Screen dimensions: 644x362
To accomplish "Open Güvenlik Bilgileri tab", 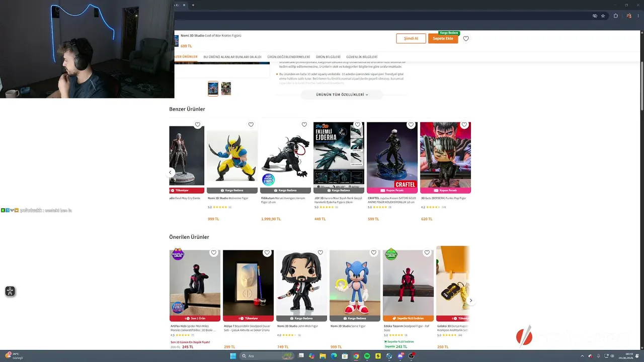I will tap(362, 57).
